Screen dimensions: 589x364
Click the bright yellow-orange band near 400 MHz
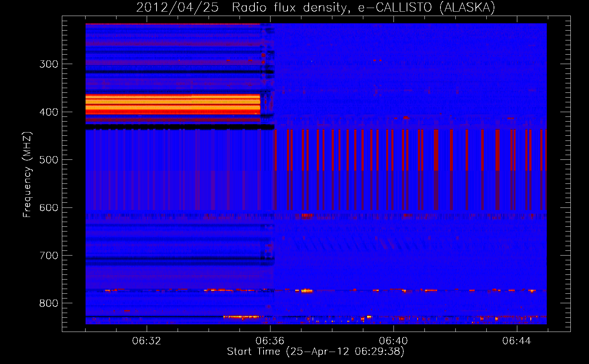point(173,104)
